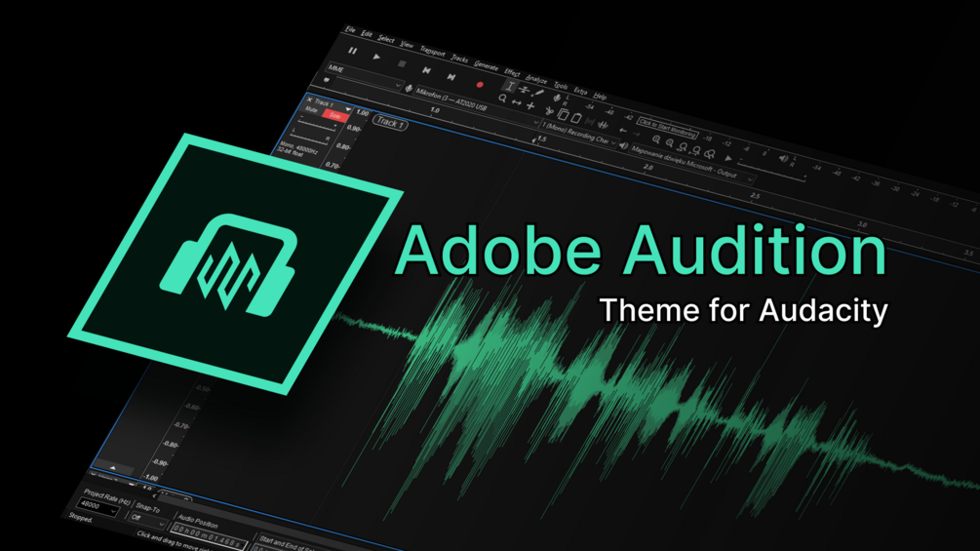The width and height of the screenshot is (980, 551).
Task: Select the Draw pencil tool
Action: click(x=538, y=94)
